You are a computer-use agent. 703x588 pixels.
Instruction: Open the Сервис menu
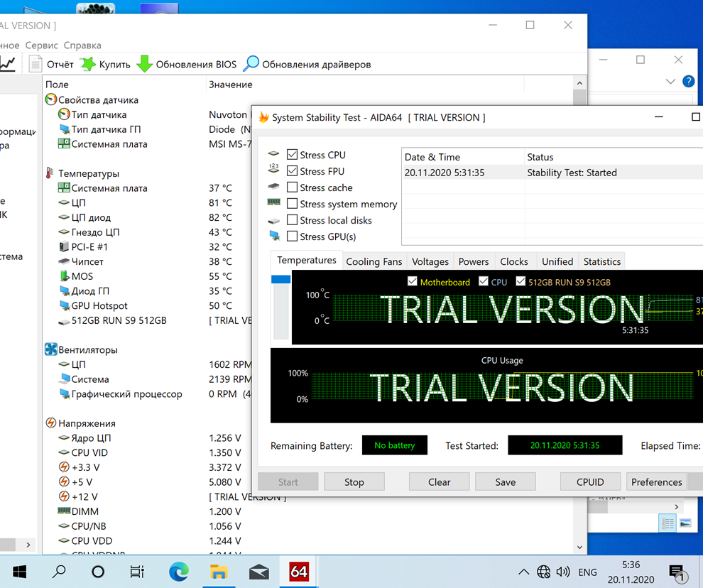point(42,45)
